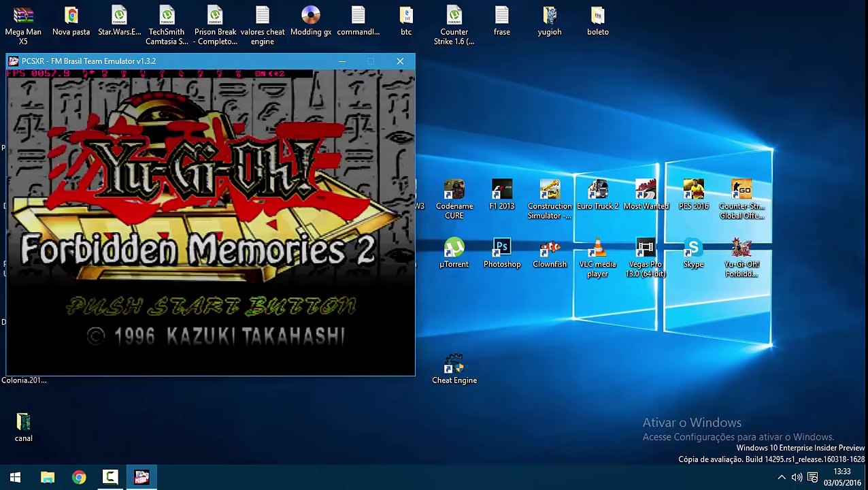This screenshot has width=868, height=490.
Task: Launch the Codename CURE shortcut
Action: click(x=454, y=189)
